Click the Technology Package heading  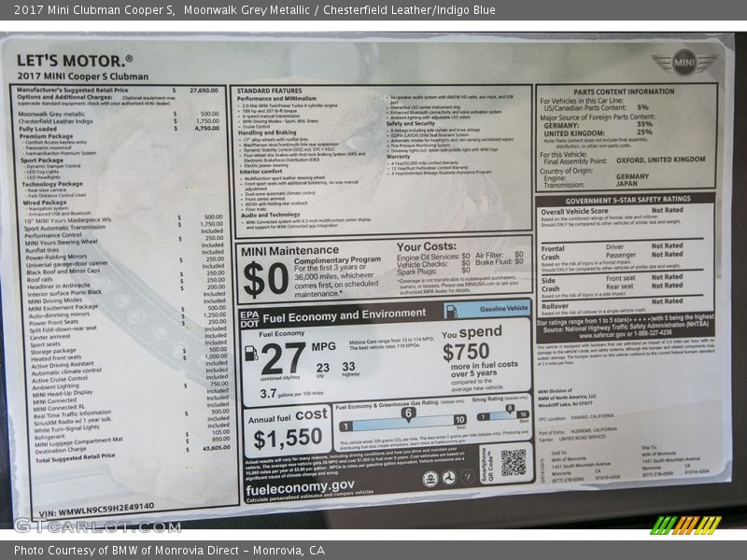(x=52, y=184)
